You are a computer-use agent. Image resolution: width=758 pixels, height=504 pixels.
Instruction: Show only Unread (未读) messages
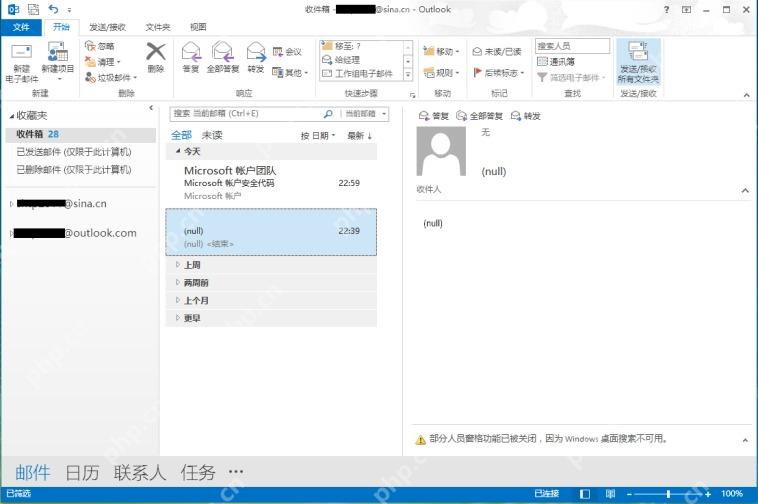tap(212, 135)
